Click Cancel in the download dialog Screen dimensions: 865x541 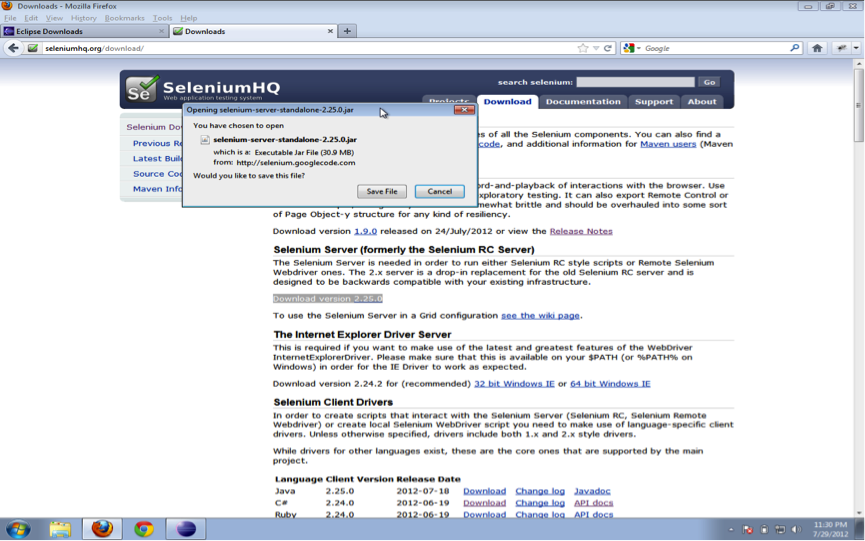click(x=440, y=191)
